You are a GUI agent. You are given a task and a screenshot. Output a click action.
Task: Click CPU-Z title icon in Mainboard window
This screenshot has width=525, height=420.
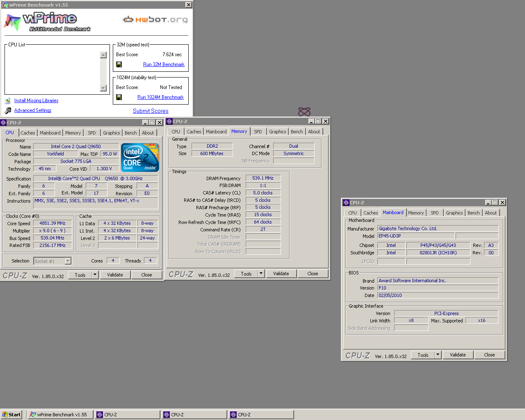click(346, 203)
